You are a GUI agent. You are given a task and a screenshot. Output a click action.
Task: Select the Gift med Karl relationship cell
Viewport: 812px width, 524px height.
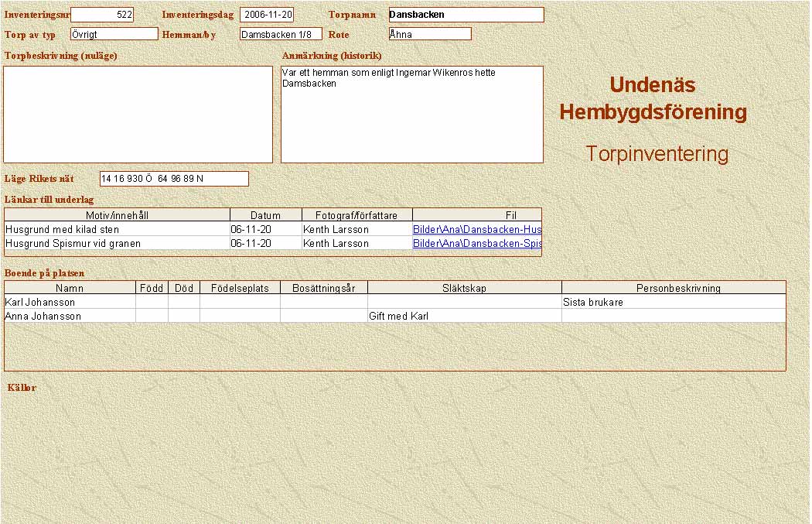tap(464, 317)
